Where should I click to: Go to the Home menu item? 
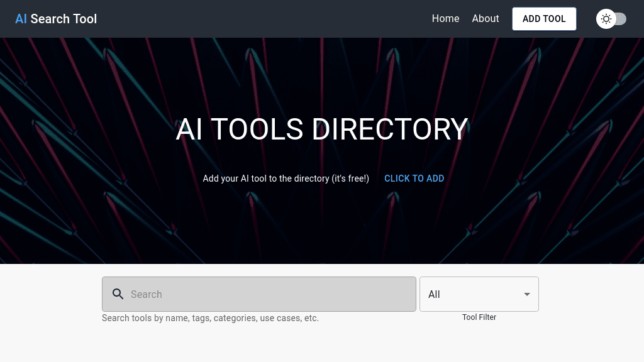(x=445, y=19)
